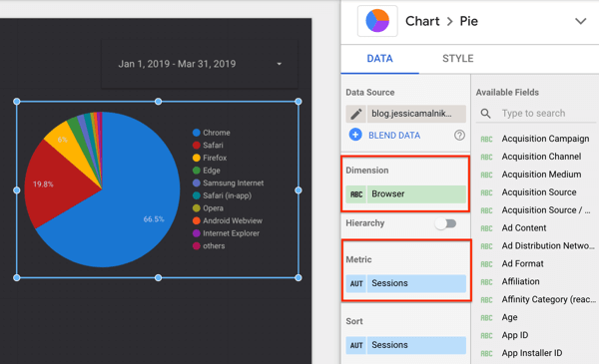Click the date range dropdown arrow
This screenshot has height=364, width=599.
pyautogui.click(x=280, y=64)
